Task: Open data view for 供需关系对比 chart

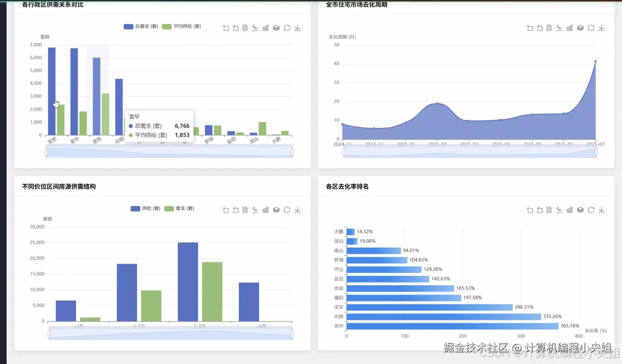Action: pyautogui.click(x=245, y=28)
